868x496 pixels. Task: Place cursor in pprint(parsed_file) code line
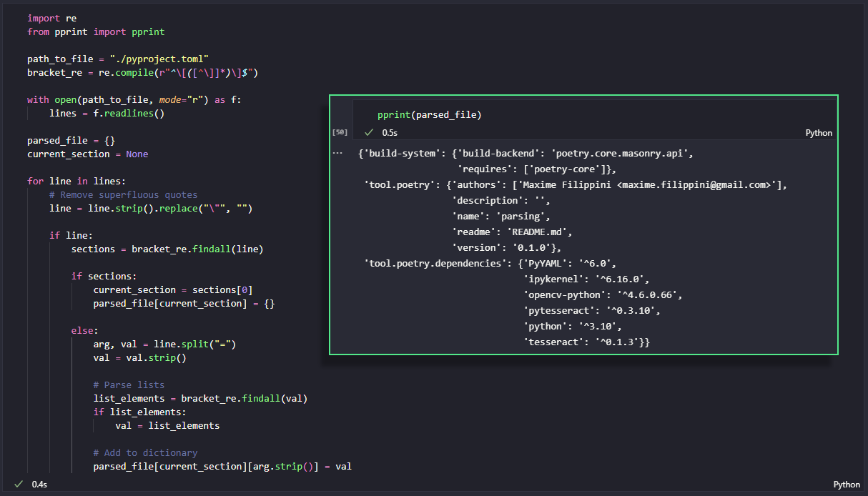pos(429,115)
